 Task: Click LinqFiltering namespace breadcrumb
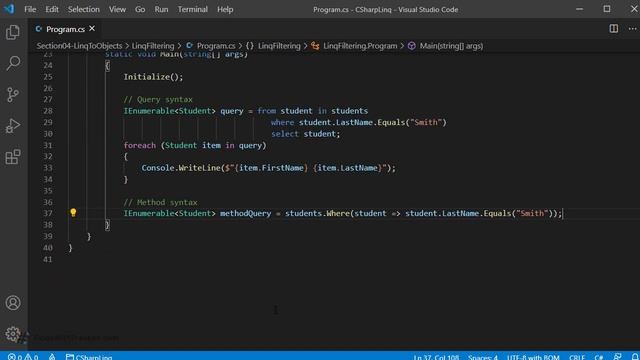click(279, 46)
